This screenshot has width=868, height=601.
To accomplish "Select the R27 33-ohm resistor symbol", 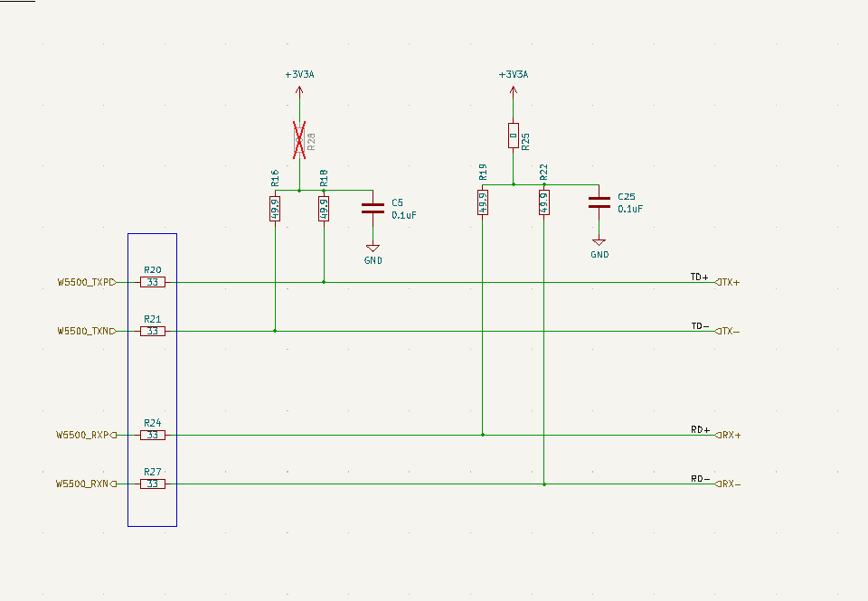I will (153, 484).
